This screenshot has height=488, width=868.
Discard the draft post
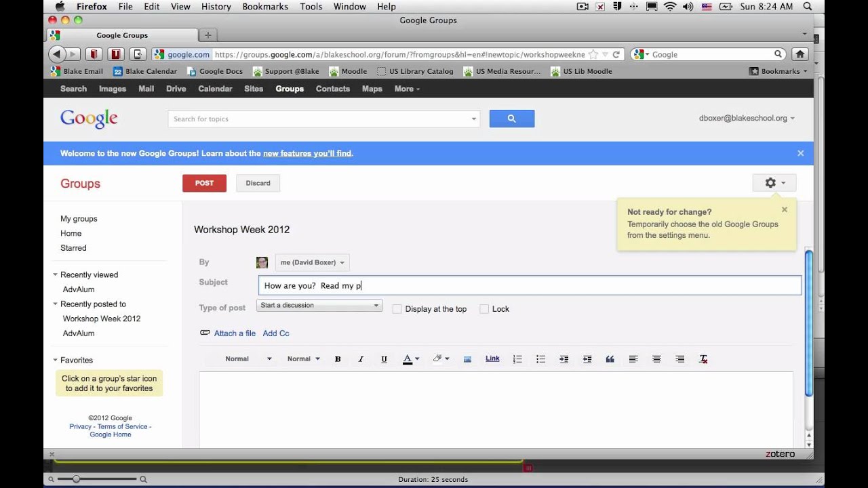point(258,183)
